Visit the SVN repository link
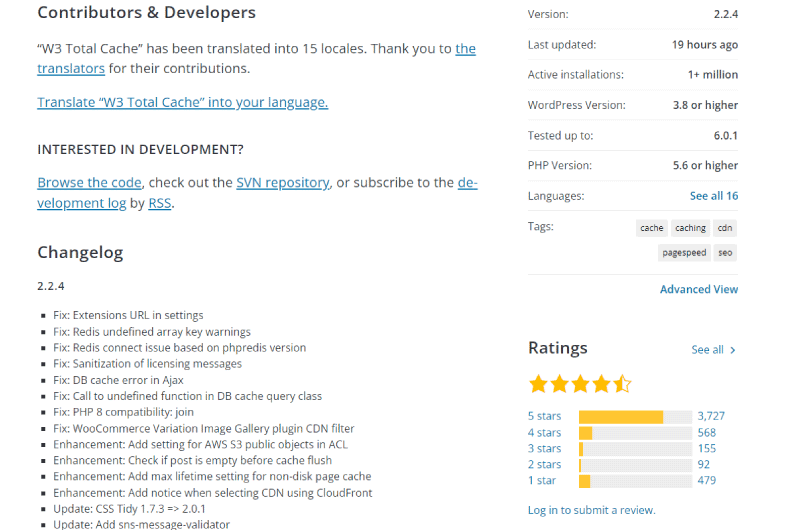 point(283,183)
